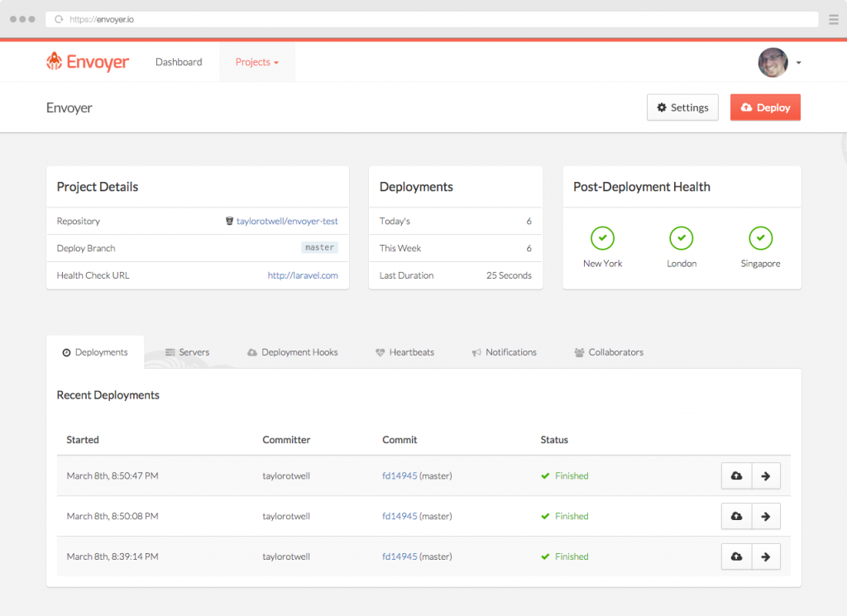This screenshot has width=847, height=616.
Task: Click the browser reload icon
Action: tap(59, 19)
